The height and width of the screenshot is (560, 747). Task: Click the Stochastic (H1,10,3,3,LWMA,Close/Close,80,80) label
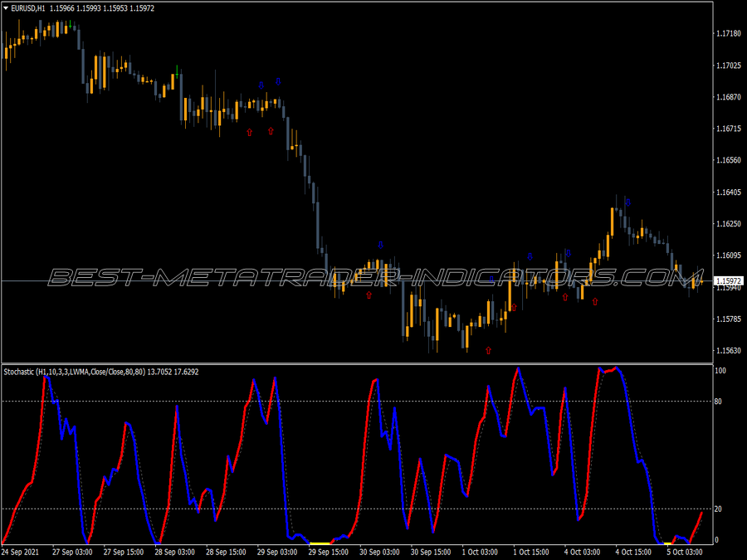[75, 372]
